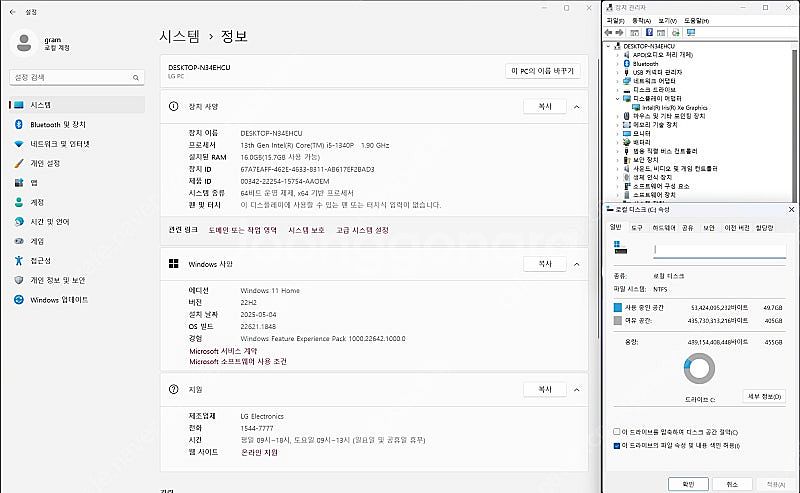The image size is (800, 493).
Task: Open the 동작(A) menu in Device Manager
Action: [641, 21]
